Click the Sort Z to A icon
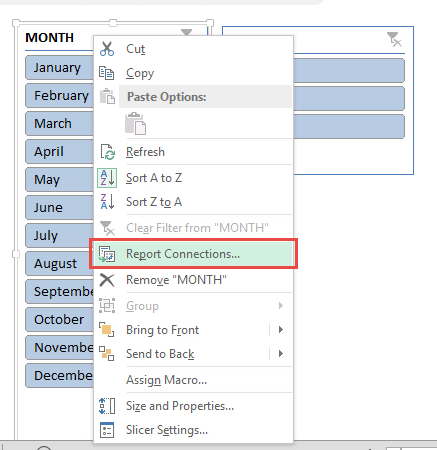437x450 pixels. pyautogui.click(x=107, y=202)
